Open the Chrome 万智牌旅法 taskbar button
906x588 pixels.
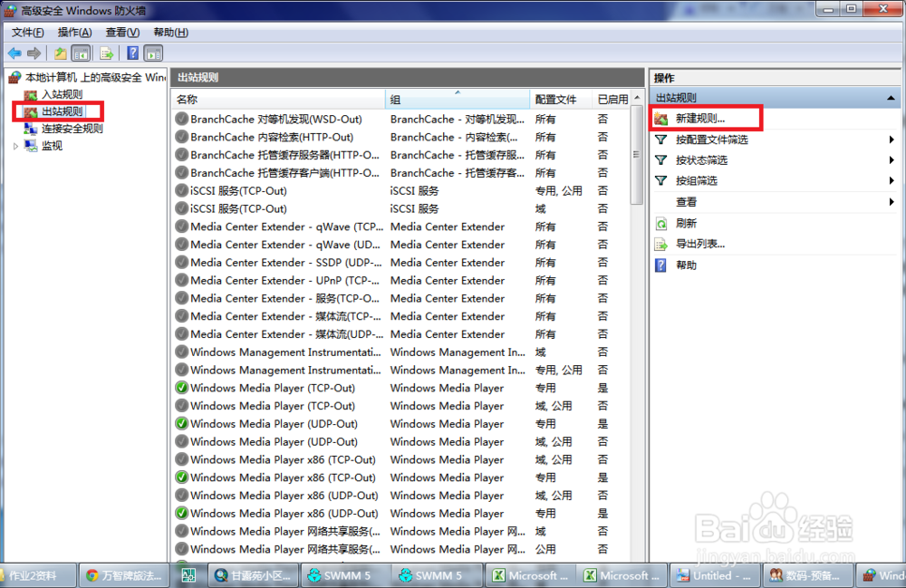(123, 575)
